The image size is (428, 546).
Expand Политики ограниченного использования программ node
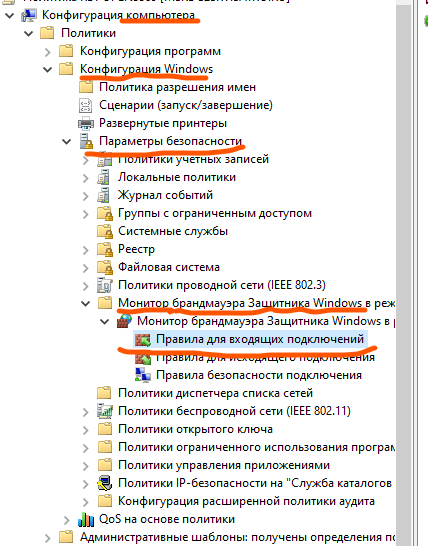(86, 448)
